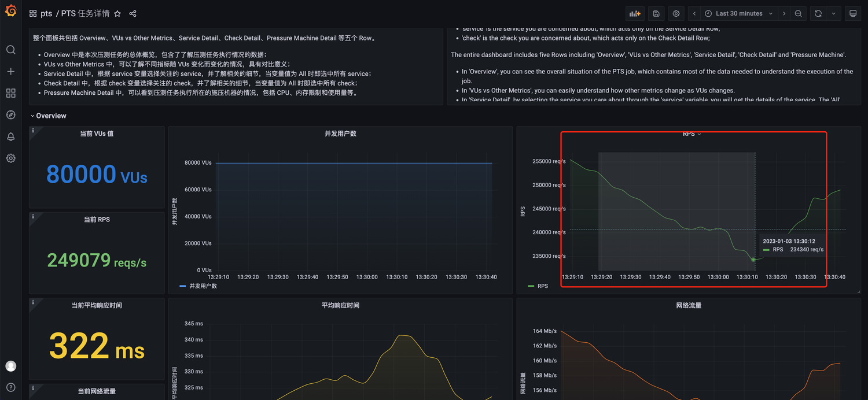Share the dashboard with the share icon
868x400 pixels.
pyautogui.click(x=133, y=13)
